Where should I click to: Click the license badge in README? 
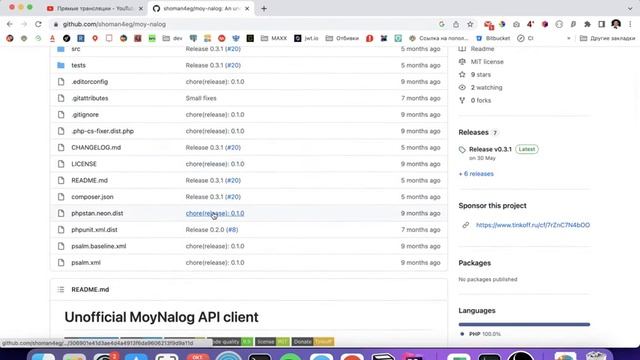coord(272,342)
